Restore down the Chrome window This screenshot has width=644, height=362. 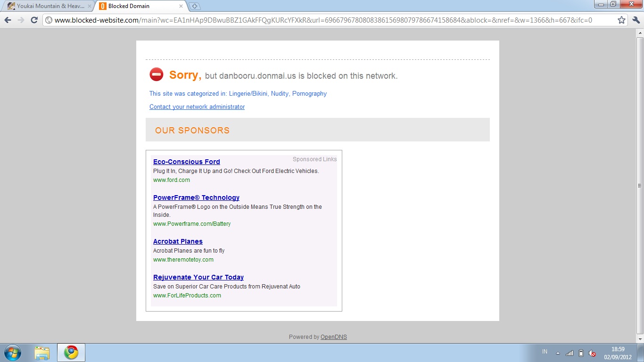tap(613, 4)
